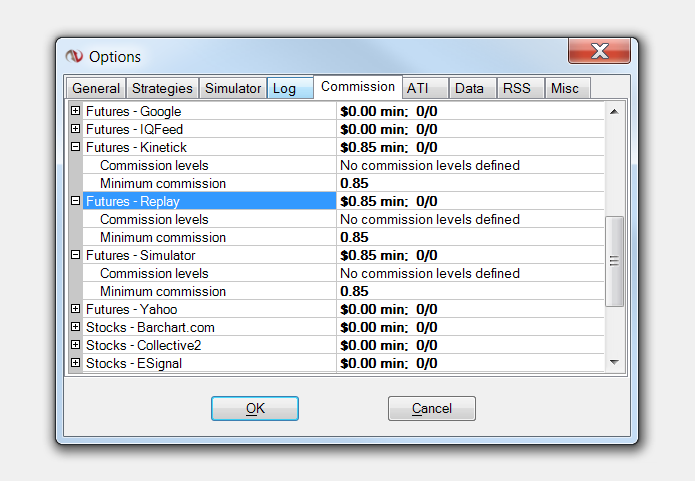Click the $0.00 min value for Stocks - Collective2
This screenshot has width=695, height=481.
click(x=389, y=345)
